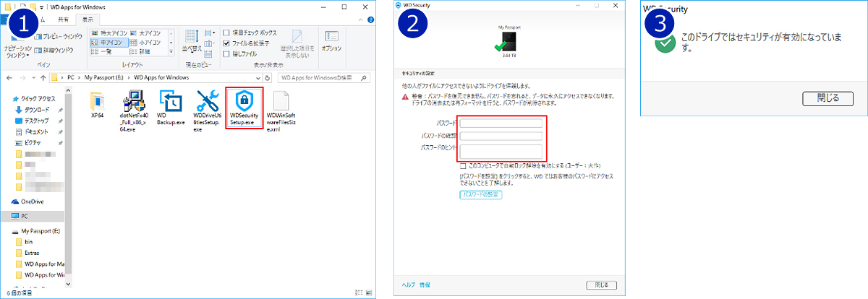Select Quick Access (クイック アクセス) in navigation pane

pyautogui.click(x=33, y=99)
